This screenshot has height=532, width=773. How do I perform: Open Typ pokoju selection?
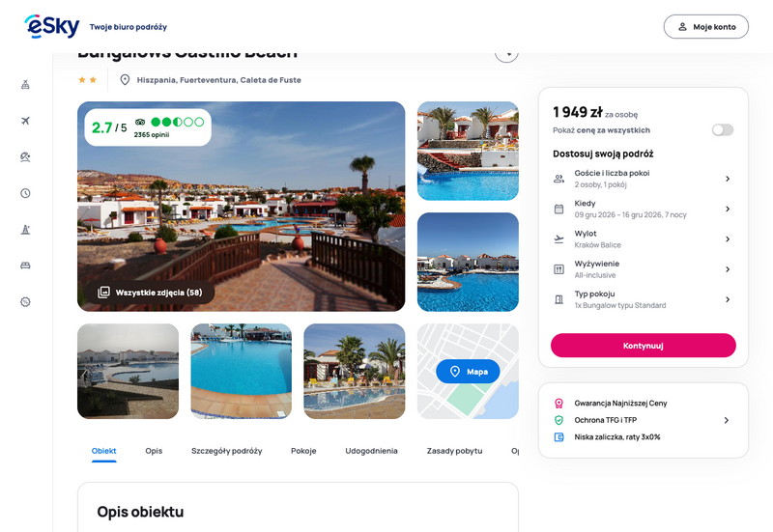tap(643, 299)
